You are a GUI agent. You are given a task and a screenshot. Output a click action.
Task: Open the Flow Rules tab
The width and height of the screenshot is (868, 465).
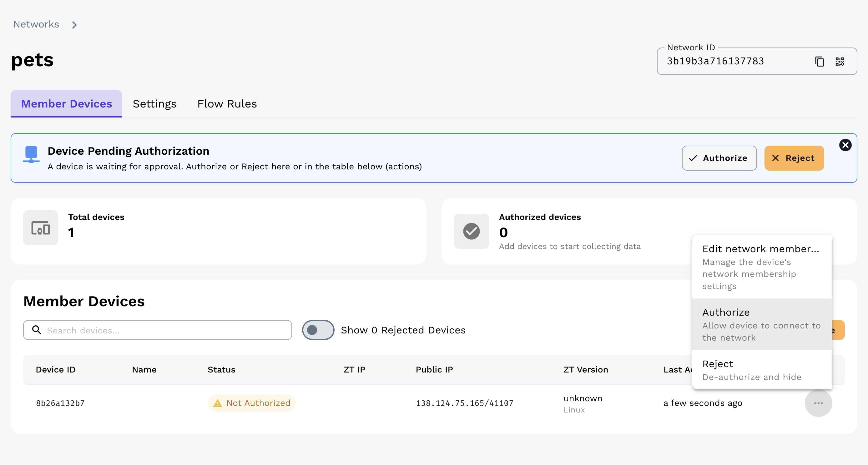(x=227, y=104)
